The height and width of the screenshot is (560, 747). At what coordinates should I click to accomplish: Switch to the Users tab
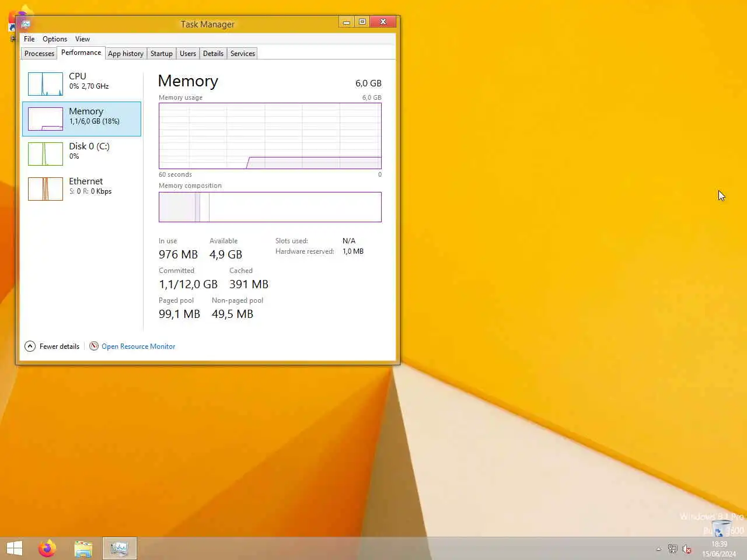(188, 54)
